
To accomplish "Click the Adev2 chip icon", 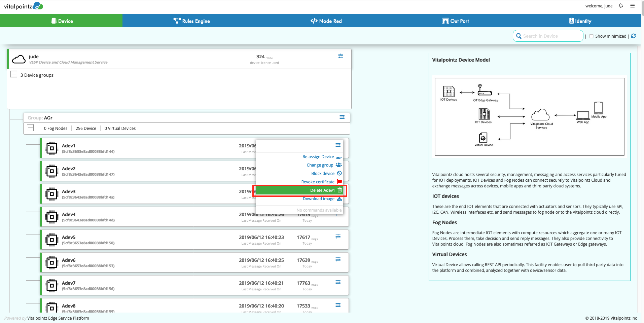I will [x=52, y=171].
